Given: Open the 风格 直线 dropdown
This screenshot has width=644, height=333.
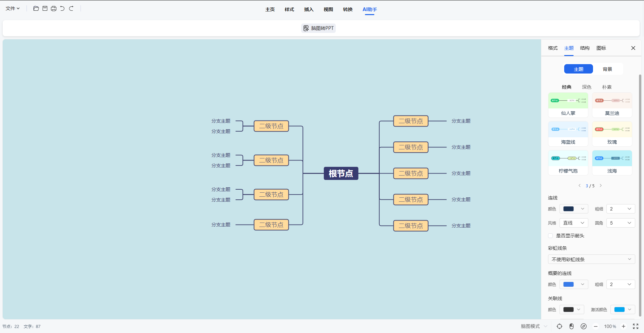Looking at the screenshot, I should click(x=574, y=223).
